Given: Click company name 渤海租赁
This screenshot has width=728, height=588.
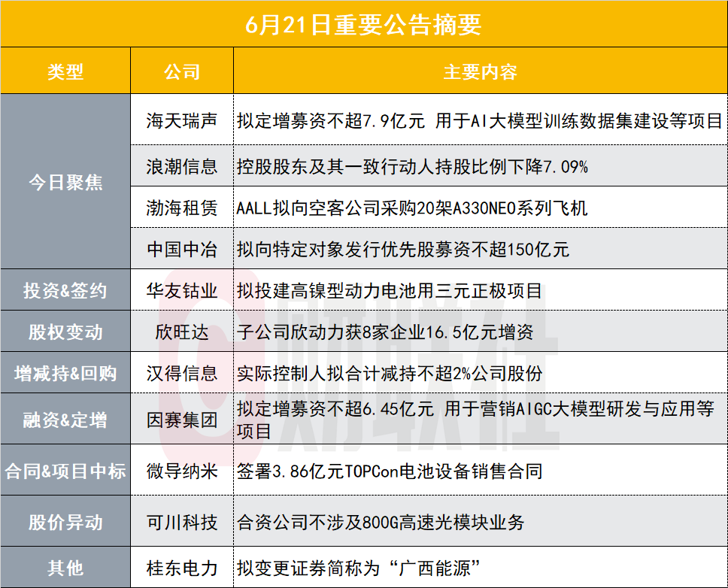Looking at the screenshot, I should 182,208.
